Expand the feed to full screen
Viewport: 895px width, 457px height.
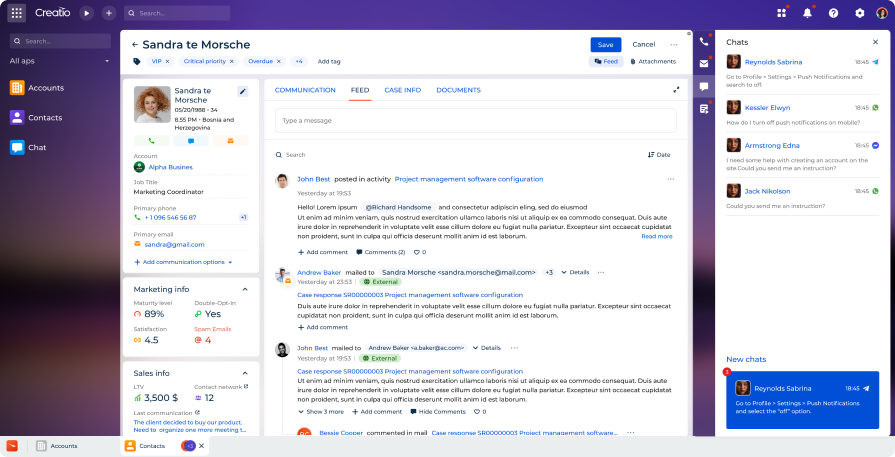[x=676, y=90]
